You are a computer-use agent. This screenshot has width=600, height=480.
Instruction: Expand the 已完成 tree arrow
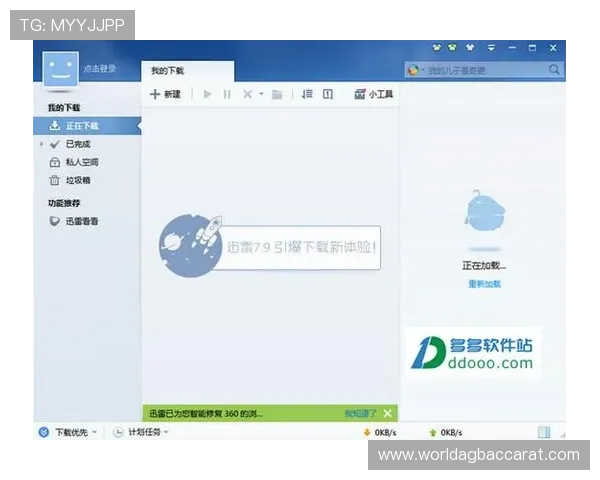tap(42, 144)
